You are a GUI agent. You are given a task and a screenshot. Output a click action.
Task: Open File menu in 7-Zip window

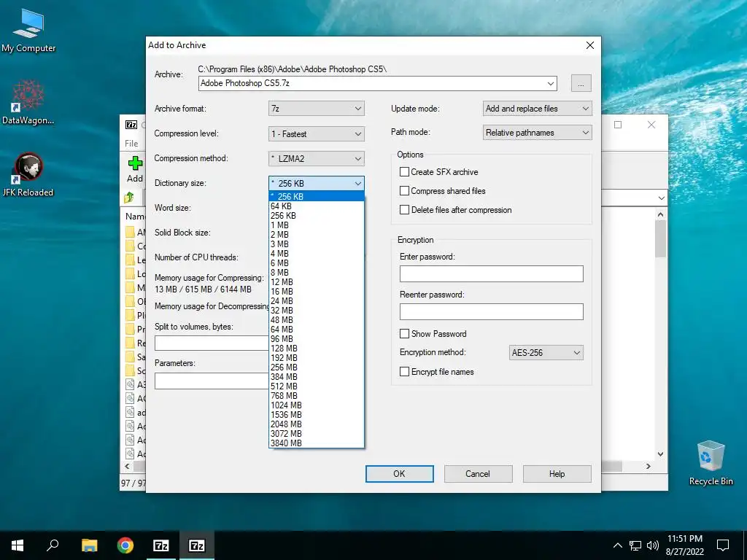(131, 144)
